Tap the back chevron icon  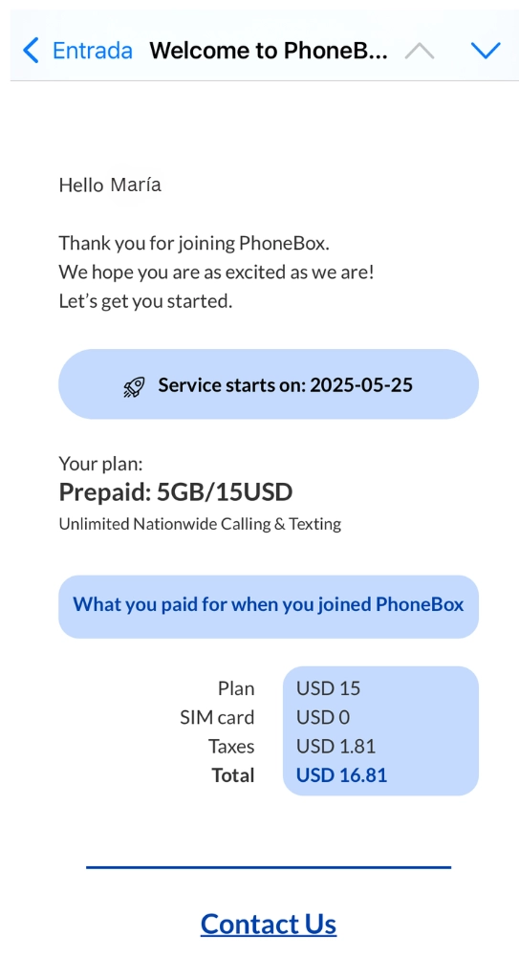coord(31,50)
